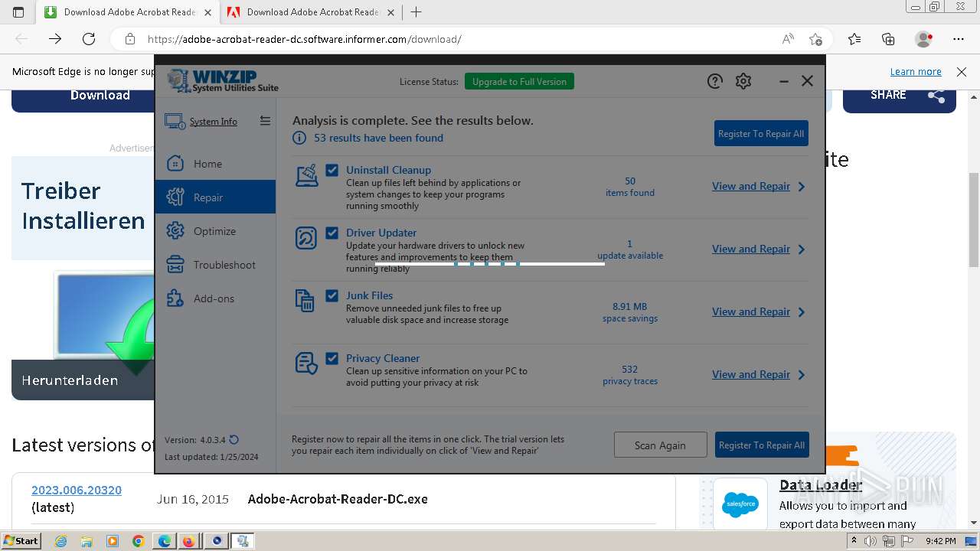
Task: Select Home in WinZip sidebar
Action: (215, 164)
